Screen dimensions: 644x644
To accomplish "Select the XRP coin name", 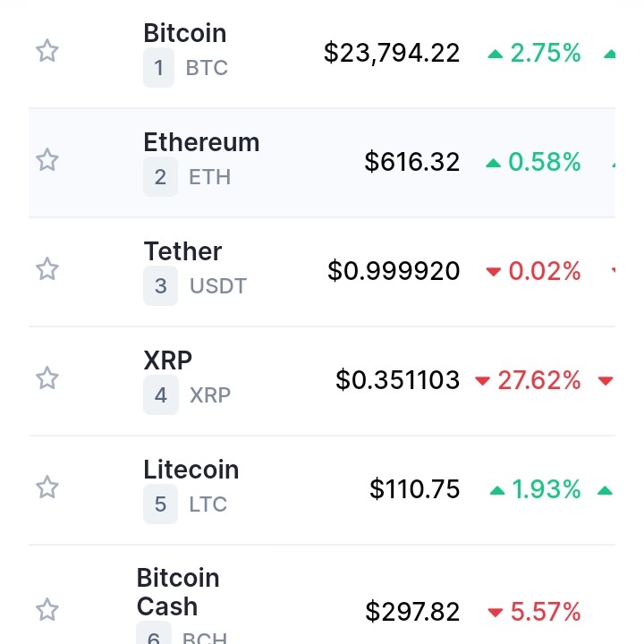I will 168,360.
